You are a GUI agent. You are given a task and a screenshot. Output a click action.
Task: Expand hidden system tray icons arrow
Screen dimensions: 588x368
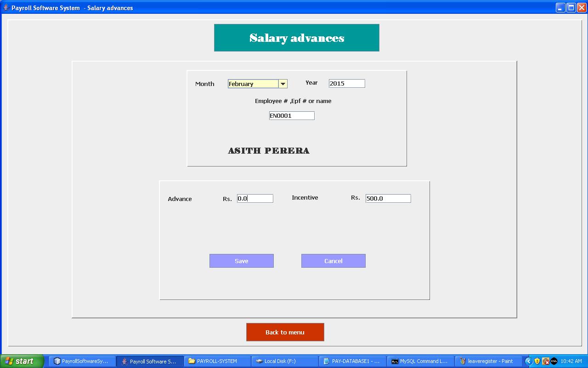(528, 361)
